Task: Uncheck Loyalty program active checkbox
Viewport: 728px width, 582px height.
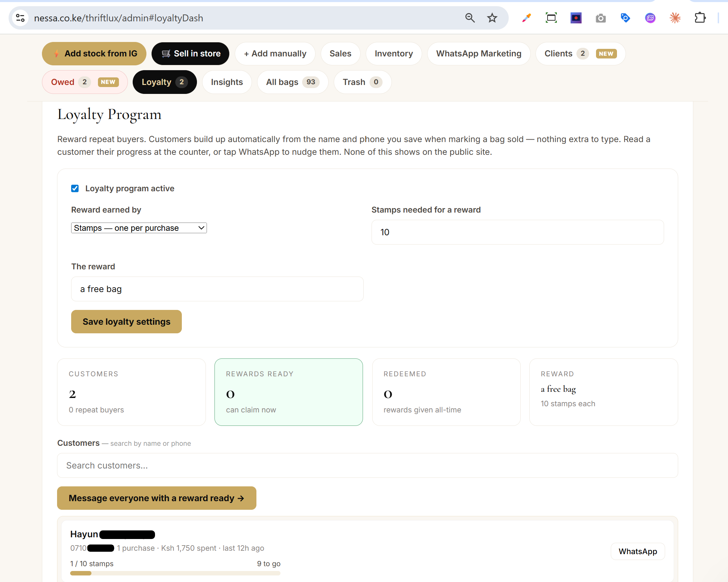Action: click(75, 188)
